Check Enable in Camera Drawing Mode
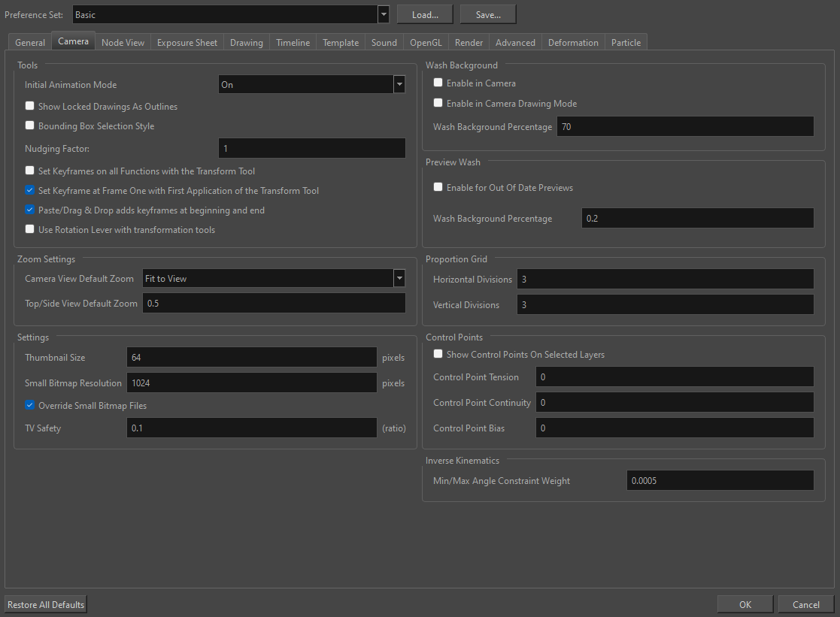This screenshot has height=617, width=840. tap(438, 103)
